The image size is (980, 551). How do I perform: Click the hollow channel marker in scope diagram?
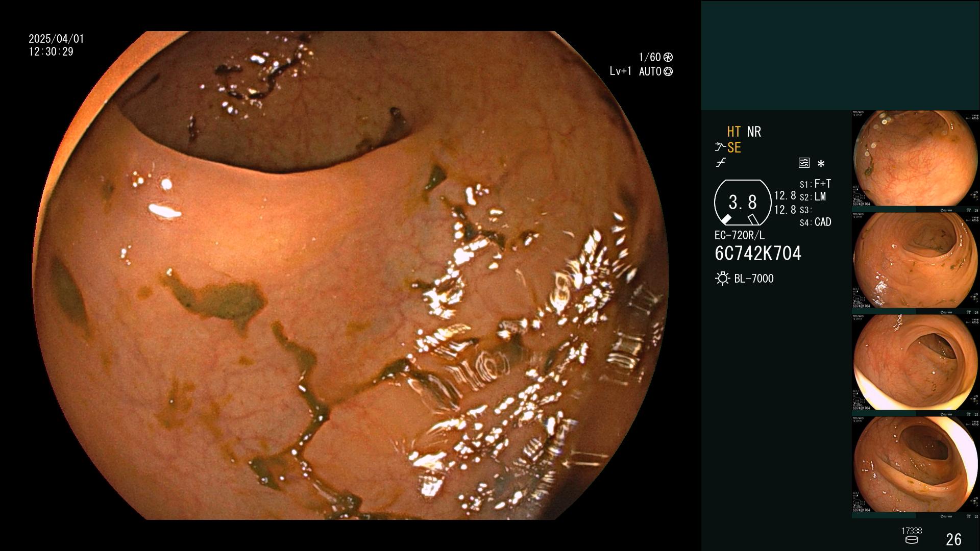753,219
